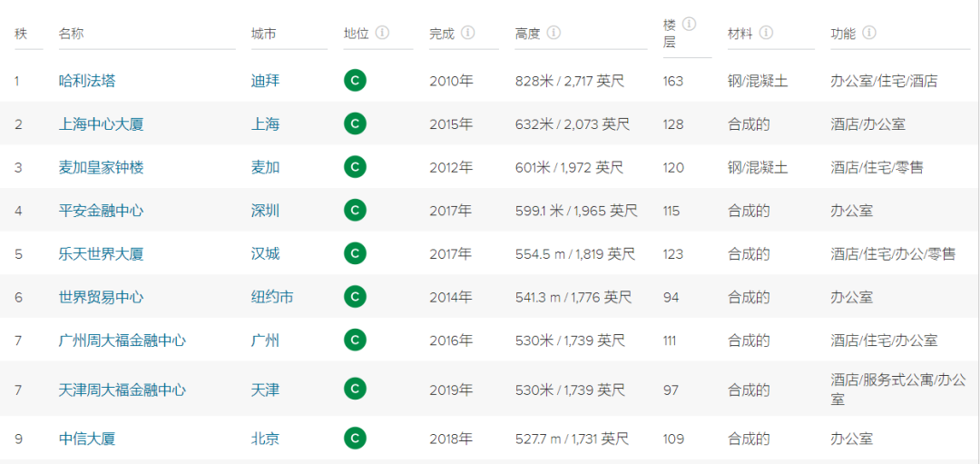Open the 麦加皇家钟楼 building link
Viewport: 980px width, 464px height.
pos(102,167)
